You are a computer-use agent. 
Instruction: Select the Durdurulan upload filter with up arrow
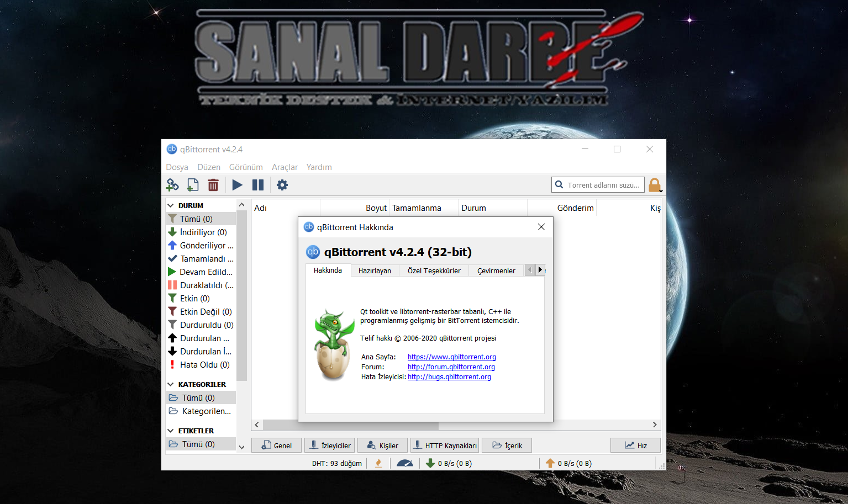[x=201, y=338]
